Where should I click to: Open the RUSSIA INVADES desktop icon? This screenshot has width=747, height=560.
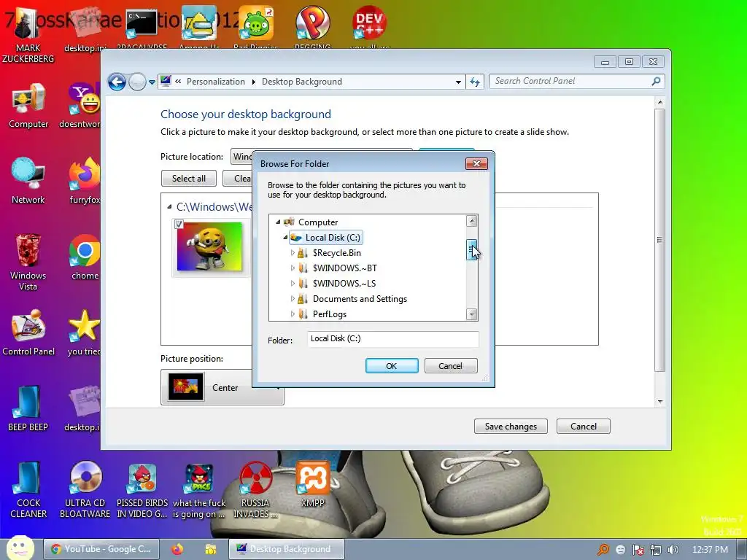coord(255,489)
